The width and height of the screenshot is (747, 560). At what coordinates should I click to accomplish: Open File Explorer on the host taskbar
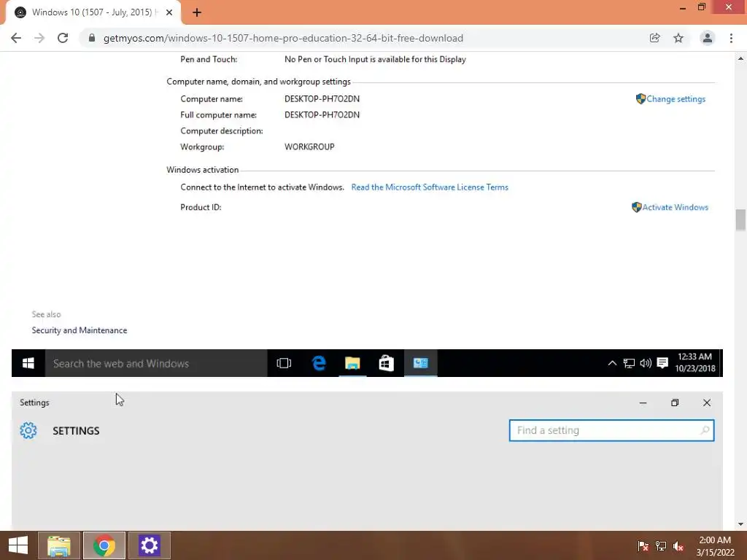click(58, 545)
